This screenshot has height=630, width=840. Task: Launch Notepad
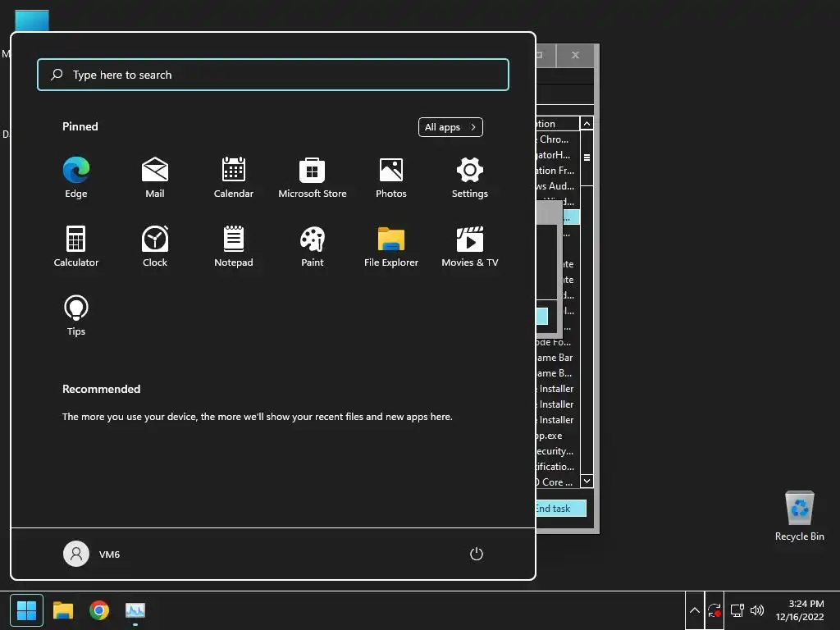pyautogui.click(x=234, y=246)
